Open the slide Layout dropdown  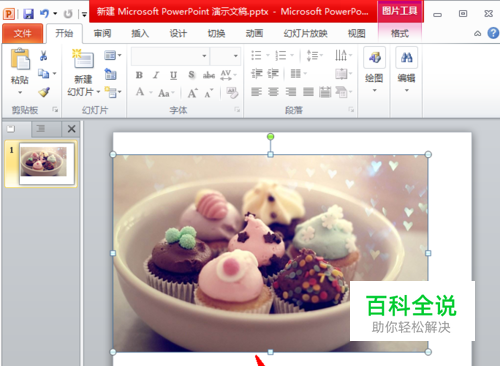coord(112,55)
